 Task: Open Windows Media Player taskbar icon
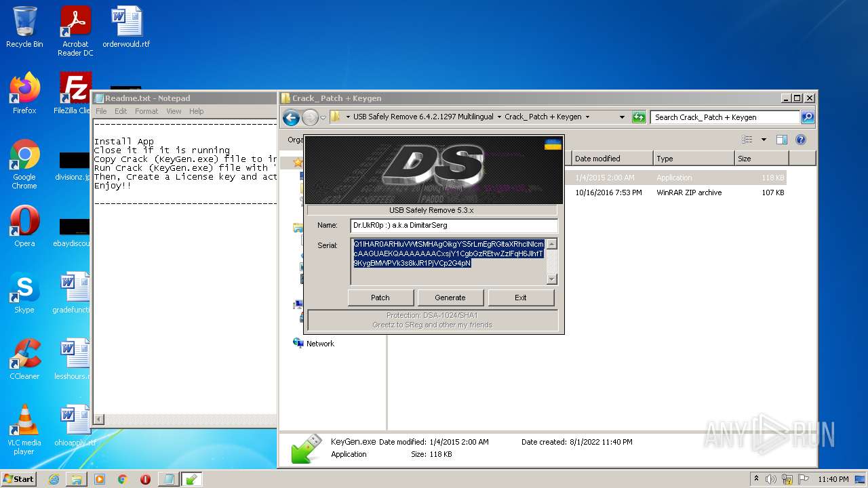pyautogui.click(x=100, y=479)
